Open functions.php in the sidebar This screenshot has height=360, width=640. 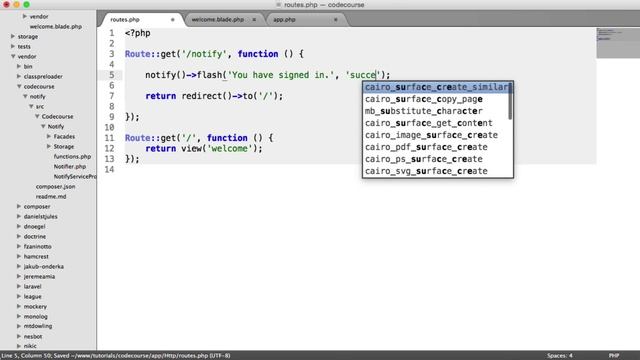pyautogui.click(x=72, y=156)
